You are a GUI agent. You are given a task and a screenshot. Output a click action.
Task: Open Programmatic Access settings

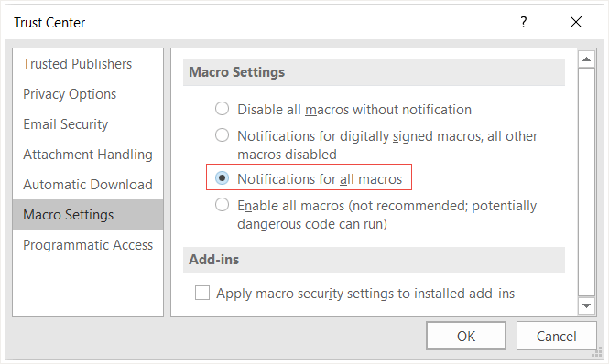(x=88, y=245)
